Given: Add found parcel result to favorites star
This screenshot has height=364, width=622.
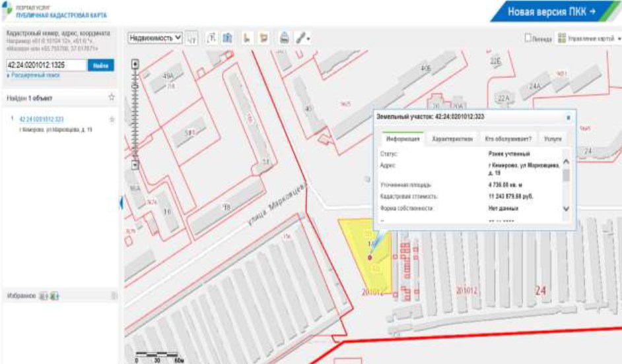Looking at the screenshot, I should coord(112,119).
